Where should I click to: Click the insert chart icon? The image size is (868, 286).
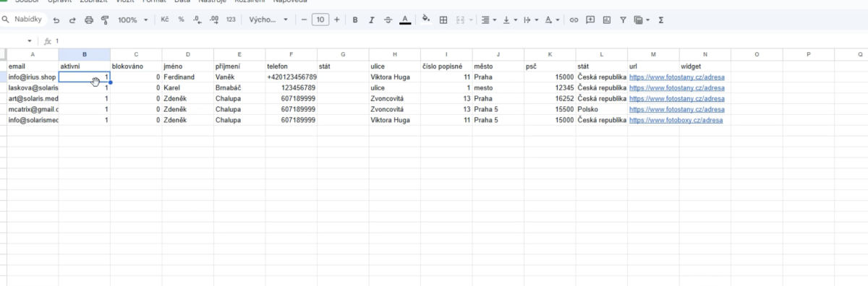tap(606, 20)
